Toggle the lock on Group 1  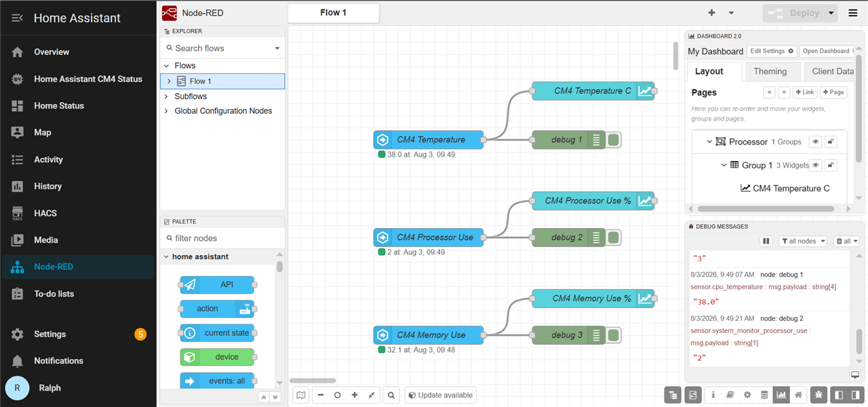coord(831,165)
